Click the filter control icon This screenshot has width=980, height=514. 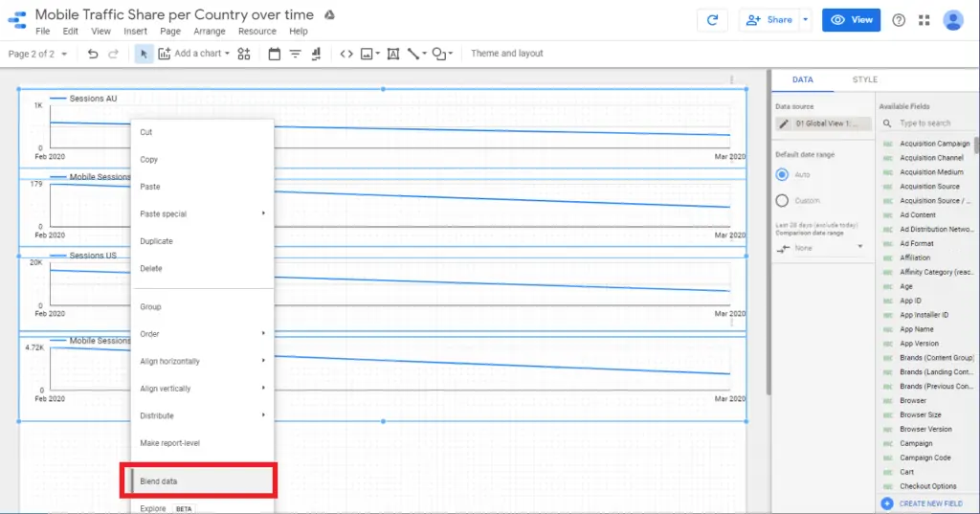296,55
